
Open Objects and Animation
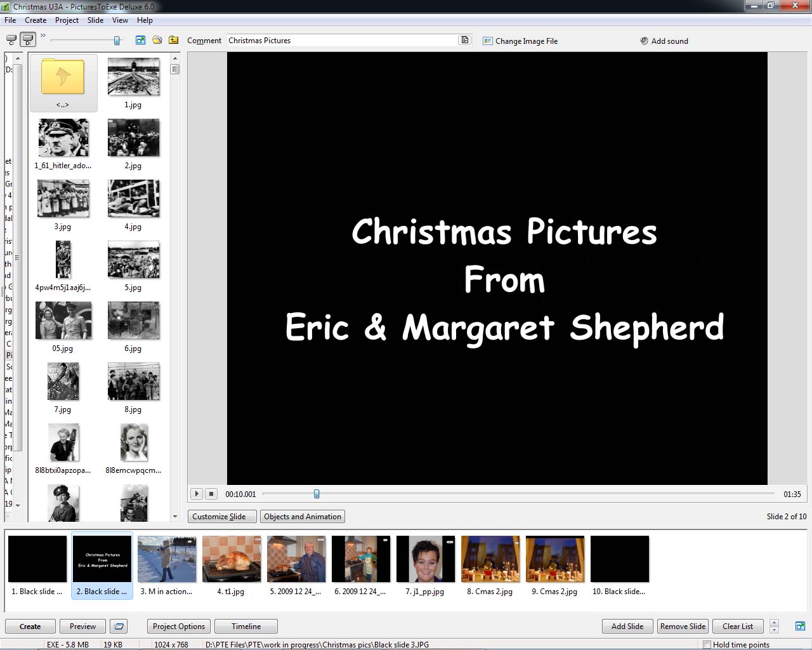pos(303,516)
